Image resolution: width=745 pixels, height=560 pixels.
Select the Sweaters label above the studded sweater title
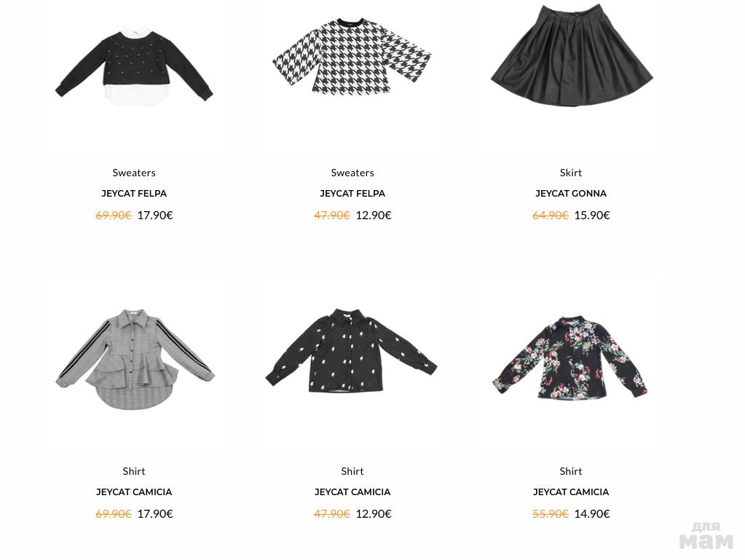coord(134,173)
